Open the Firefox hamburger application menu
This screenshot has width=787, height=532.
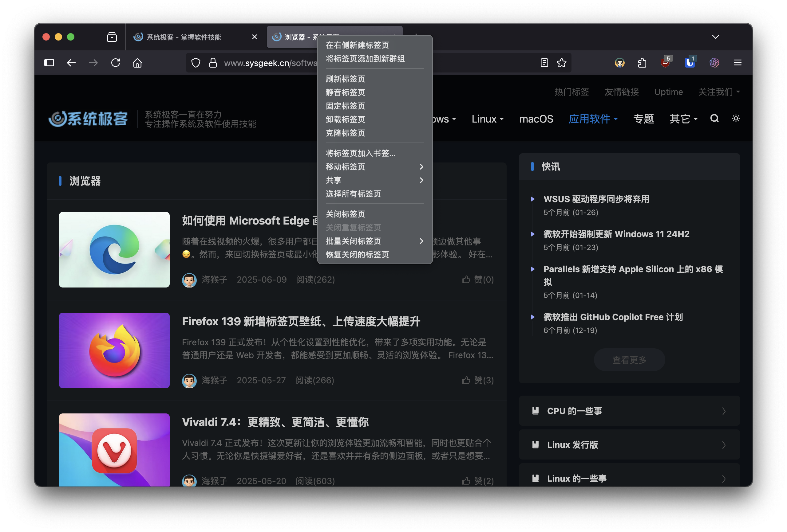(738, 63)
